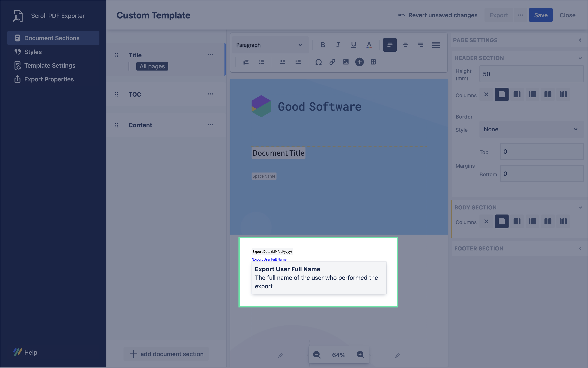The height and width of the screenshot is (368, 588).
Task: Click the Bold formatting icon
Action: (x=323, y=45)
